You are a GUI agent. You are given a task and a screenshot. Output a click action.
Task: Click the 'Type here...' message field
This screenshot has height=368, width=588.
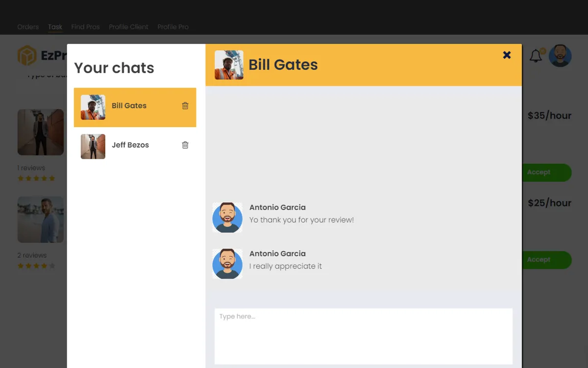364,336
